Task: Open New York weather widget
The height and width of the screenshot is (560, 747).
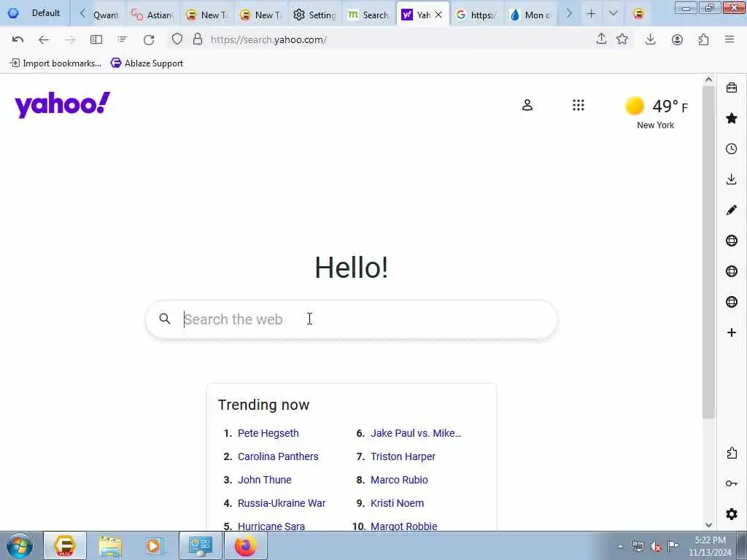Action: coord(656,112)
